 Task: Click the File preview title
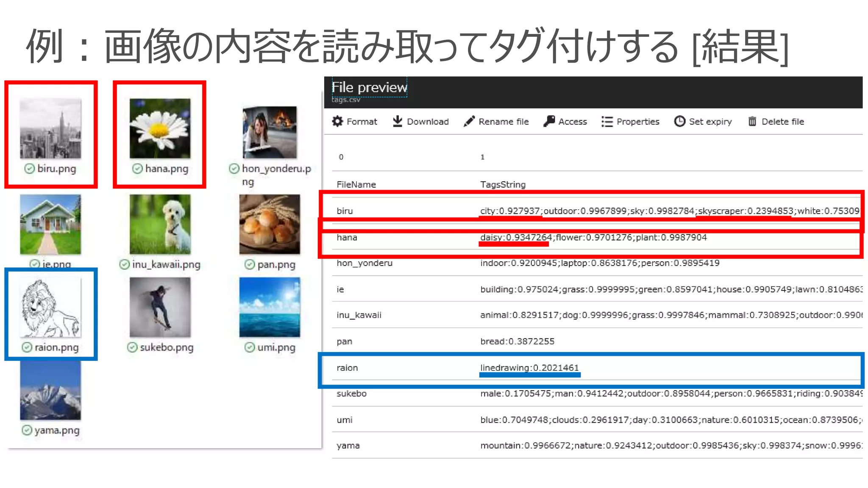click(x=369, y=87)
